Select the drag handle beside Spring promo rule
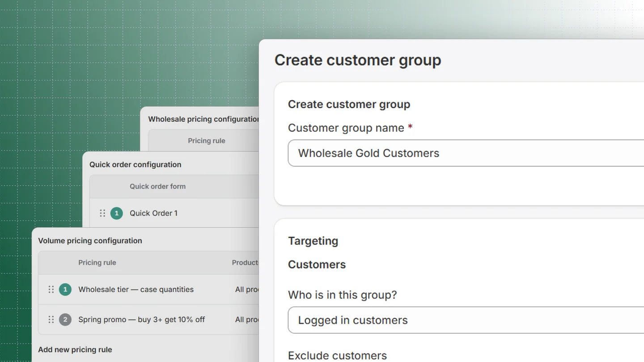 (x=51, y=320)
